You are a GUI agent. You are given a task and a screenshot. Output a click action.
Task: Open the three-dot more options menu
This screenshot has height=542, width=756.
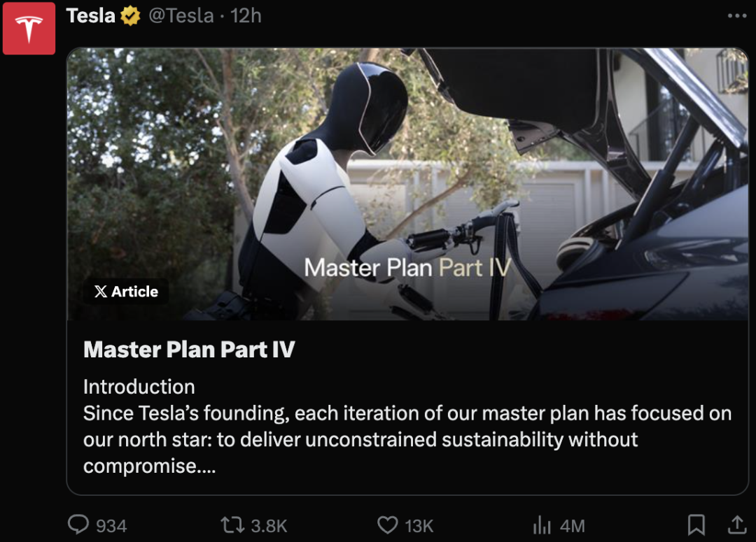(x=736, y=16)
